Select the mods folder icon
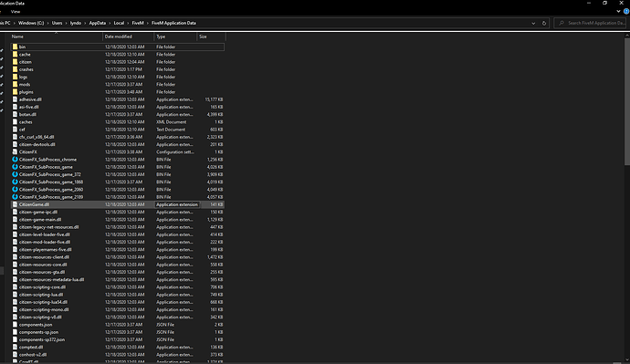The height and width of the screenshot is (364, 630). point(15,84)
